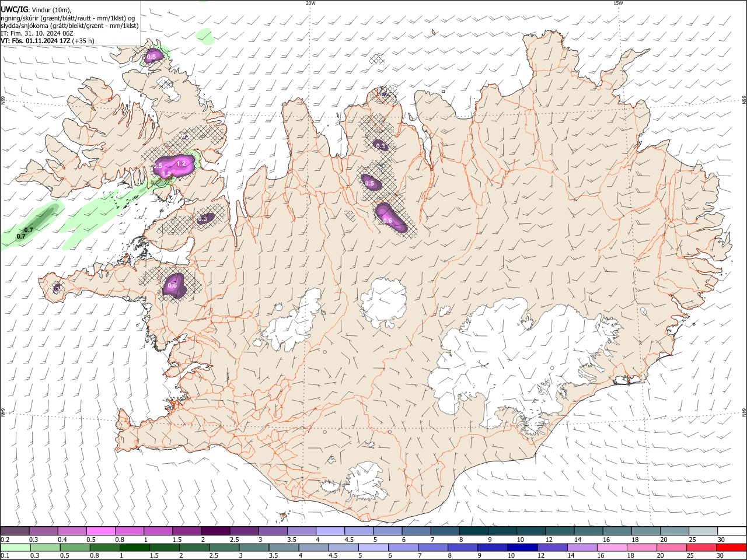
Task: Click the 'VT: Fös. 01.11.2024 17Z (+35 h)' line
Action: pyautogui.click(x=47, y=41)
